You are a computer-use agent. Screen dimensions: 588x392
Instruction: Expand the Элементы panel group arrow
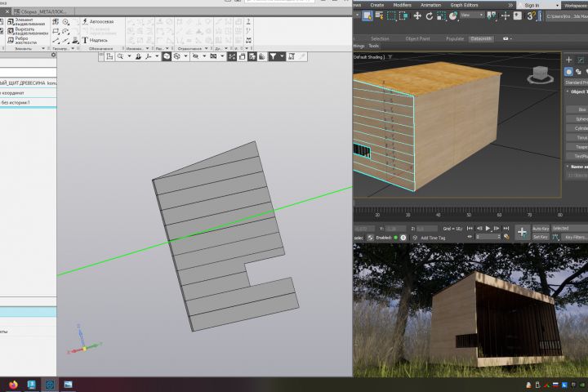point(43,48)
